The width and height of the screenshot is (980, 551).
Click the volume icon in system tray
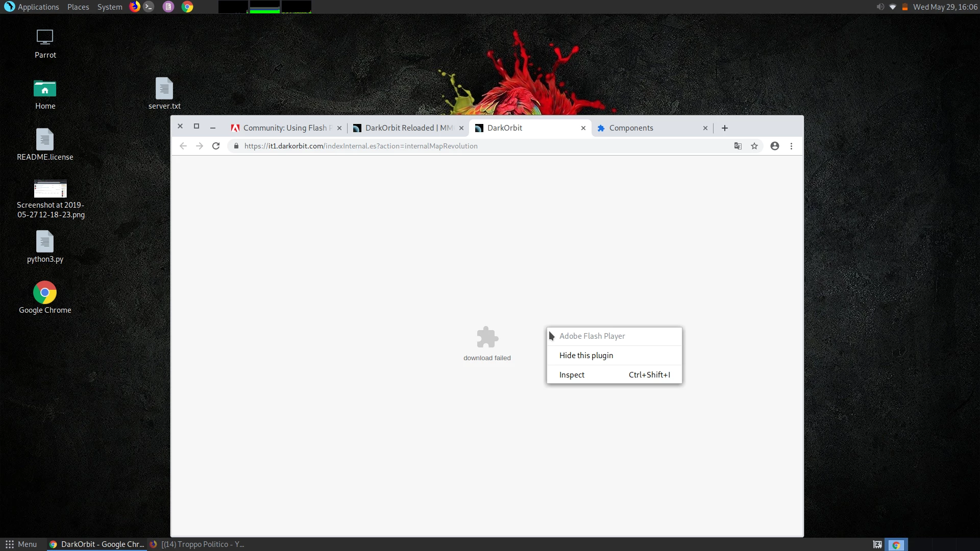pos(880,7)
